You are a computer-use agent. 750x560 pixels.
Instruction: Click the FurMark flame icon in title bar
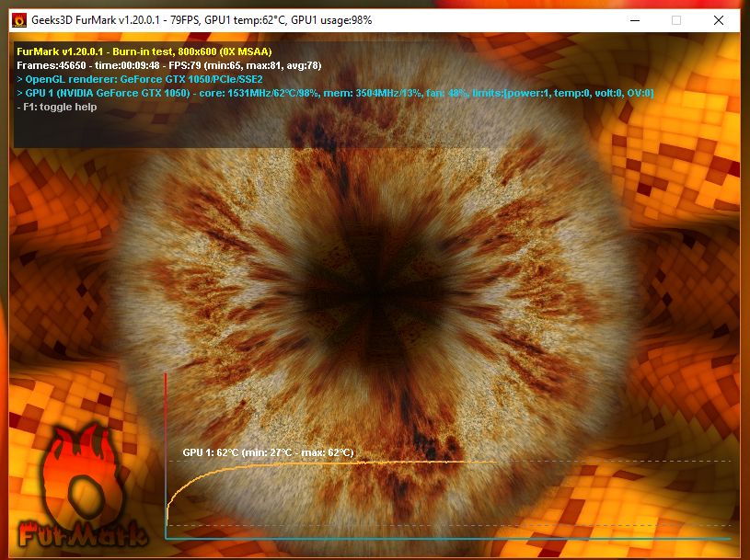tap(19, 20)
